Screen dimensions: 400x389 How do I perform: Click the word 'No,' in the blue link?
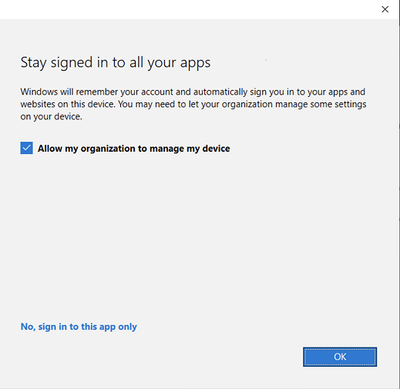point(28,327)
